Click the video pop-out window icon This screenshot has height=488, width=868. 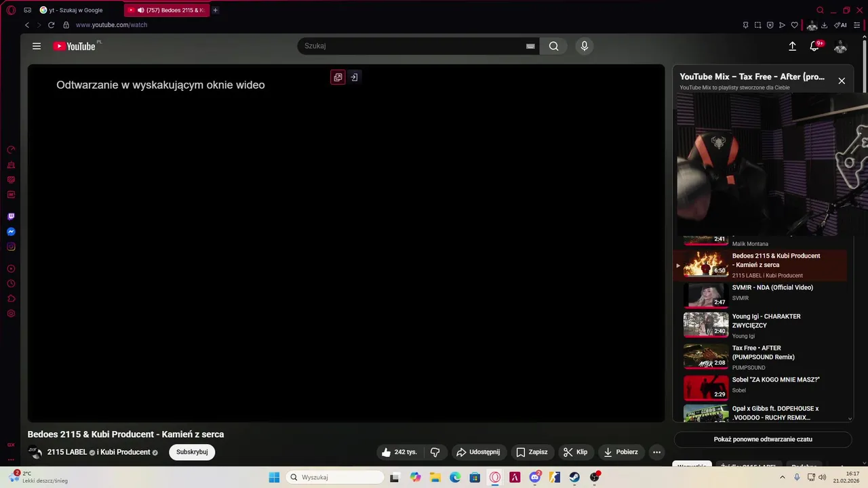click(x=338, y=77)
